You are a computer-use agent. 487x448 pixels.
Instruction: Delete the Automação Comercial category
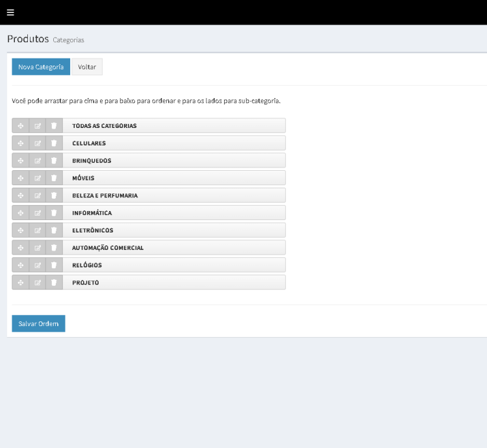[54, 248]
